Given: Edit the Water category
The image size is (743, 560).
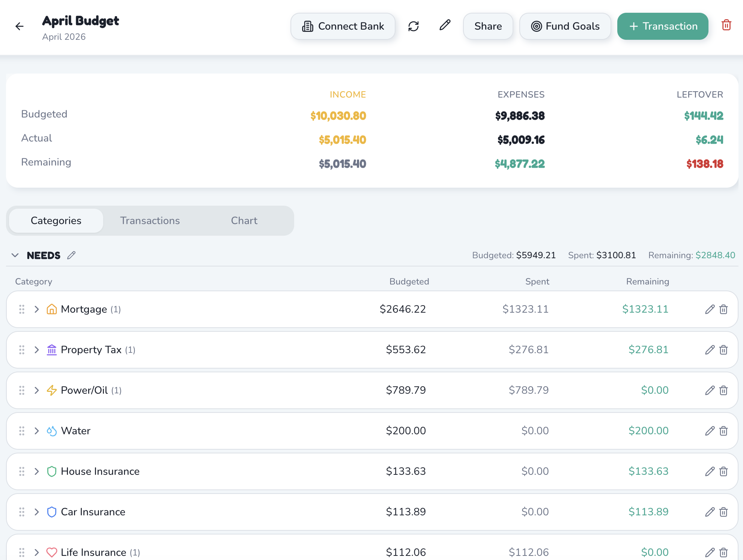Looking at the screenshot, I should coord(710,431).
